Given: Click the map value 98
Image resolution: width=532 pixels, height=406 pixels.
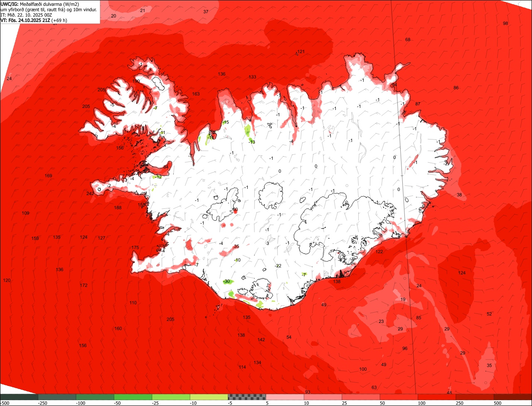Looking at the screenshot, I should pyautogui.click(x=505, y=23).
